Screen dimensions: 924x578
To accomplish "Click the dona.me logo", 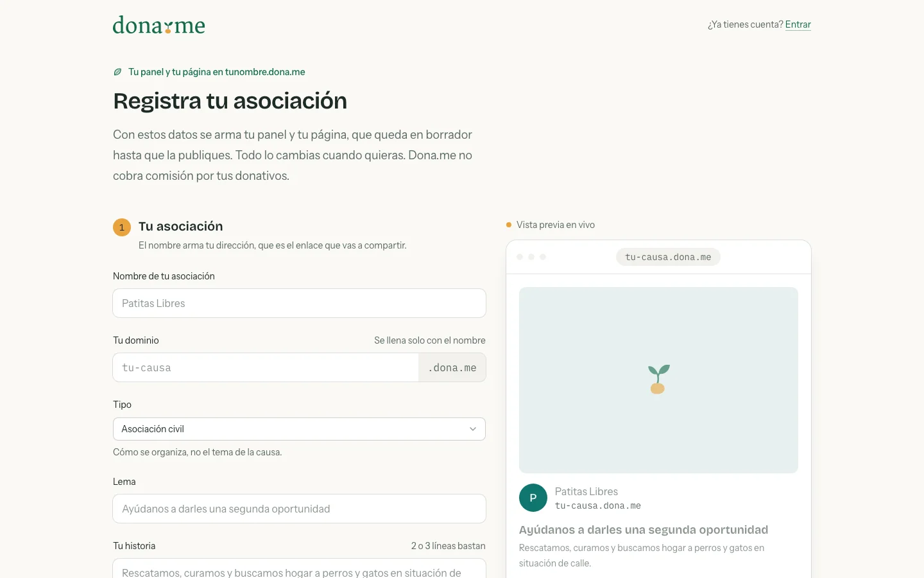I will point(159,25).
